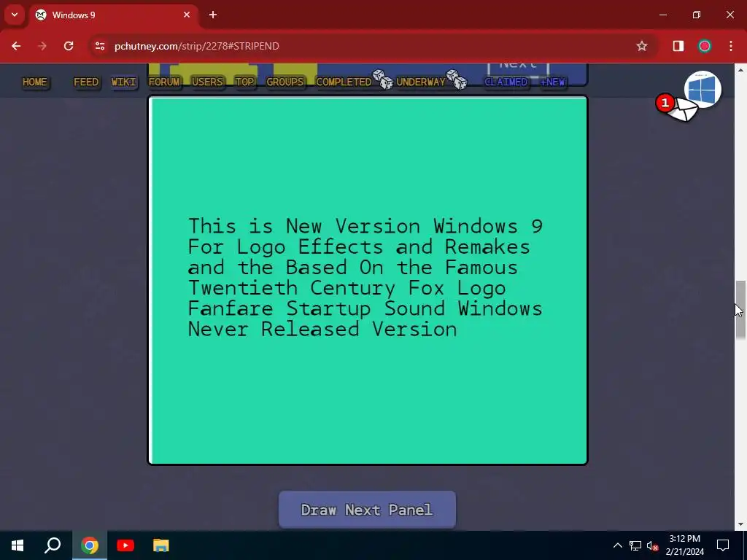Go back to previous page
The image size is (747, 560).
click(16, 46)
